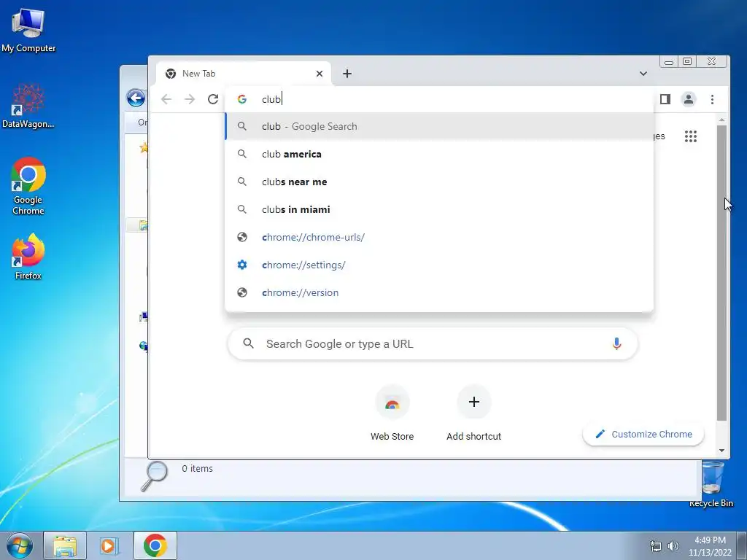Open the File Explorer taskbar button
The height and width of the screenshot is (560, 747).
[x=65, y=545]
